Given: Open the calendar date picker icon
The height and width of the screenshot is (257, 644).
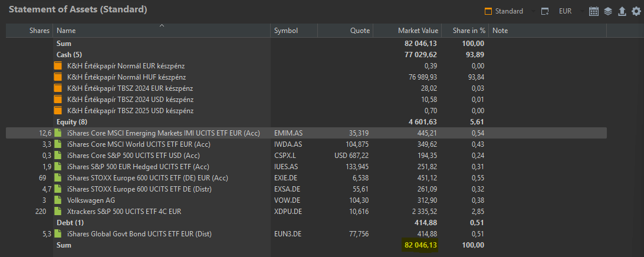Looking at the screenshot, I should [593, 12].
